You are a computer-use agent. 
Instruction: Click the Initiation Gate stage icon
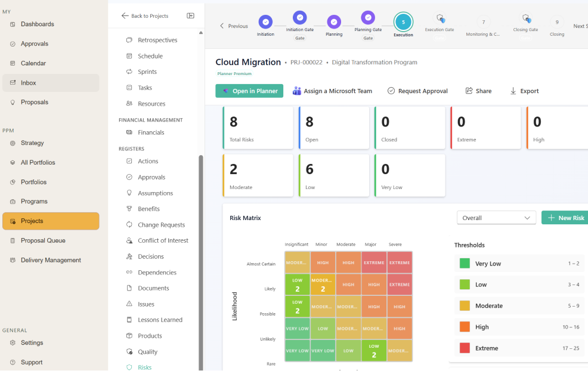pyautogui.click(x=299, y=17)
